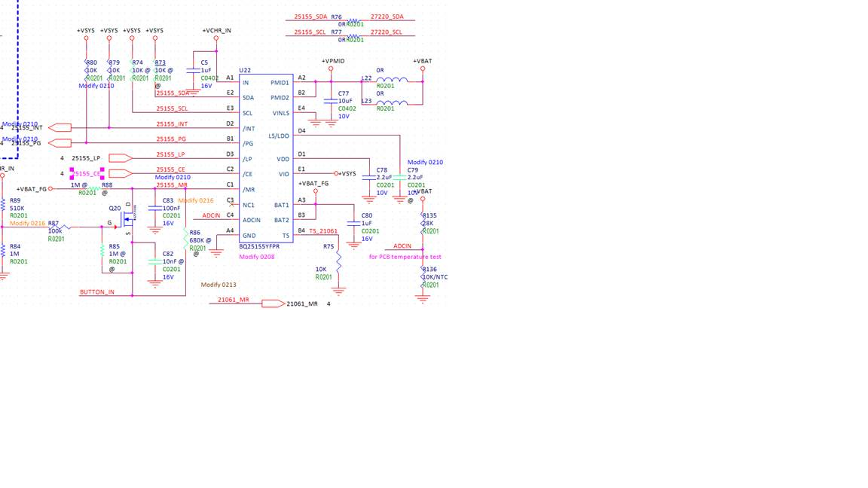Click the 27220_SDA net label

tap(387, 17)
